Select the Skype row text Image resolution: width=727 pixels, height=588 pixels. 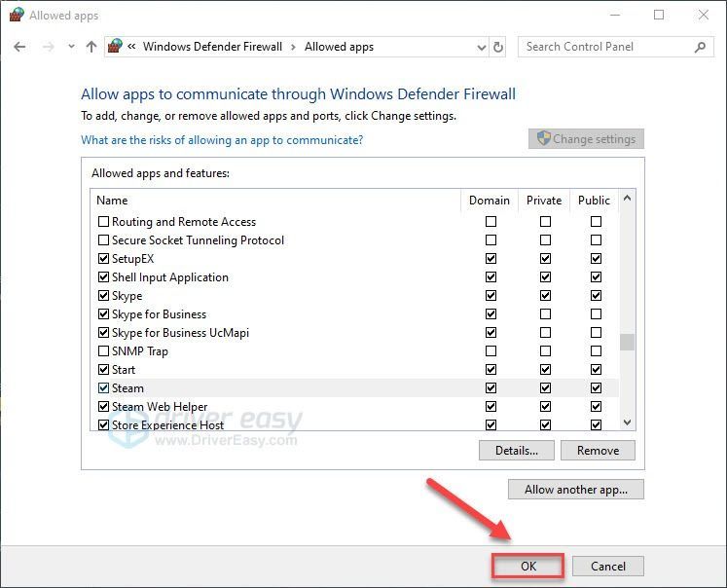(127, 296)
